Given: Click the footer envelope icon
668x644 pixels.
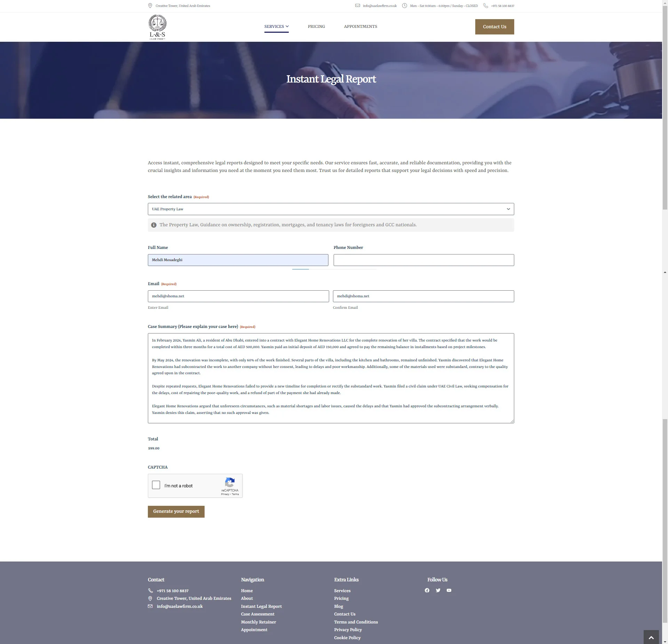Looking at the screenshot, I should (150, 606).
